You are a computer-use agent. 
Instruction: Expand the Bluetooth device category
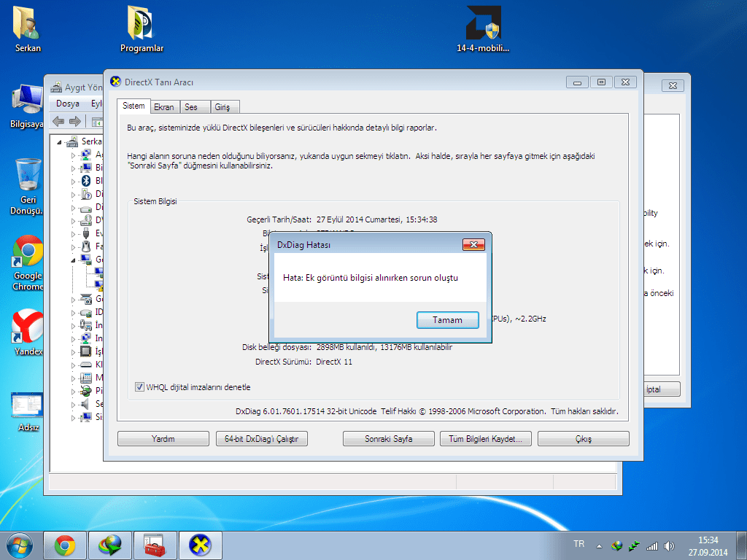74,182
